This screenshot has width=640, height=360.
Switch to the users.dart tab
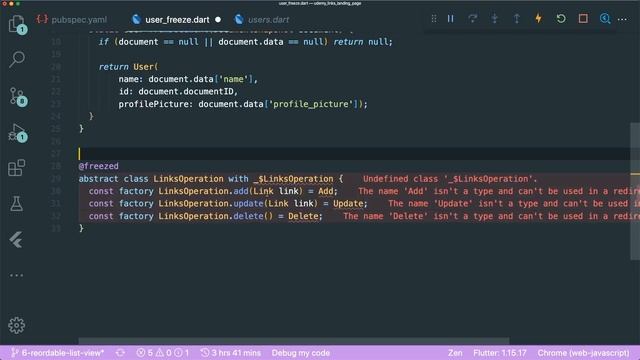[x=262, y=20]
